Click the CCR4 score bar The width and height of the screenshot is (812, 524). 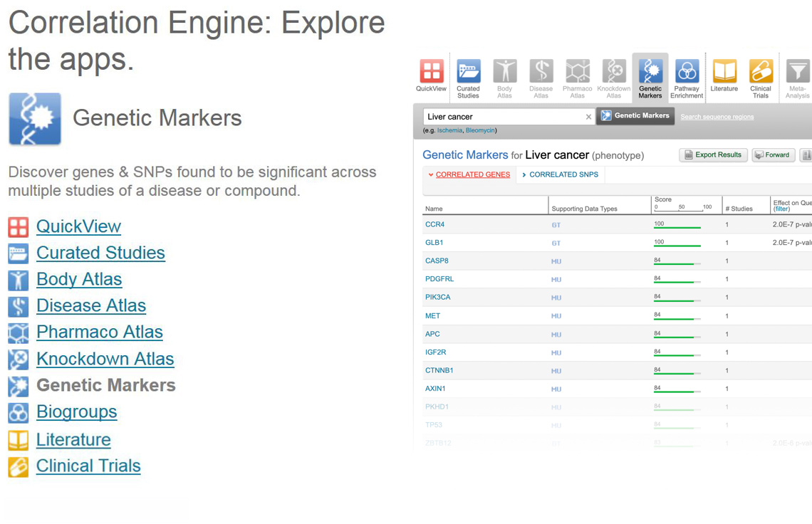click(677, 227)
